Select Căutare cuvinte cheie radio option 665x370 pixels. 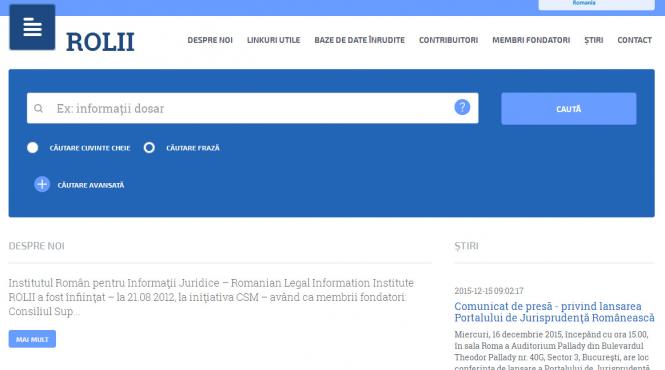point(33,148)
